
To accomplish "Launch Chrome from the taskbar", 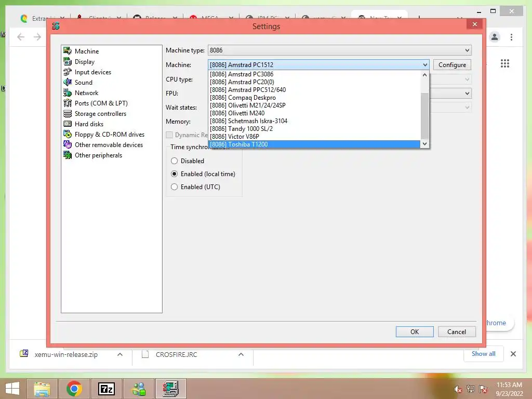I will click(x=74, y=389).
